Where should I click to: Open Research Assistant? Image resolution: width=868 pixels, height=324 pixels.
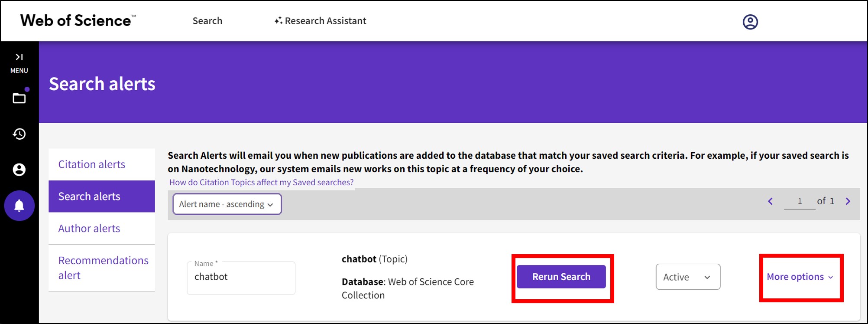click(x=320, y=21)
